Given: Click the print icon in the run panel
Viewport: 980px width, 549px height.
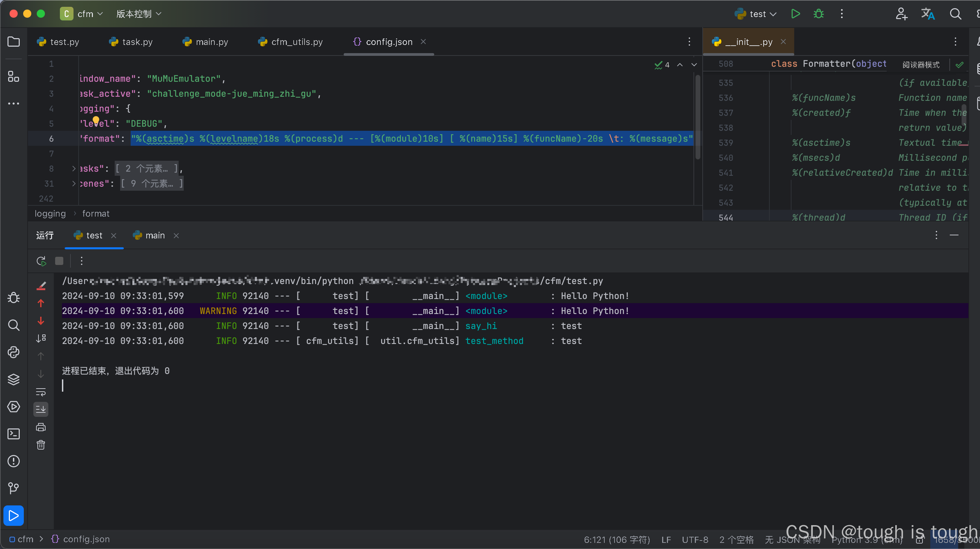Looking at the screenshot, I should click(41, 427).
